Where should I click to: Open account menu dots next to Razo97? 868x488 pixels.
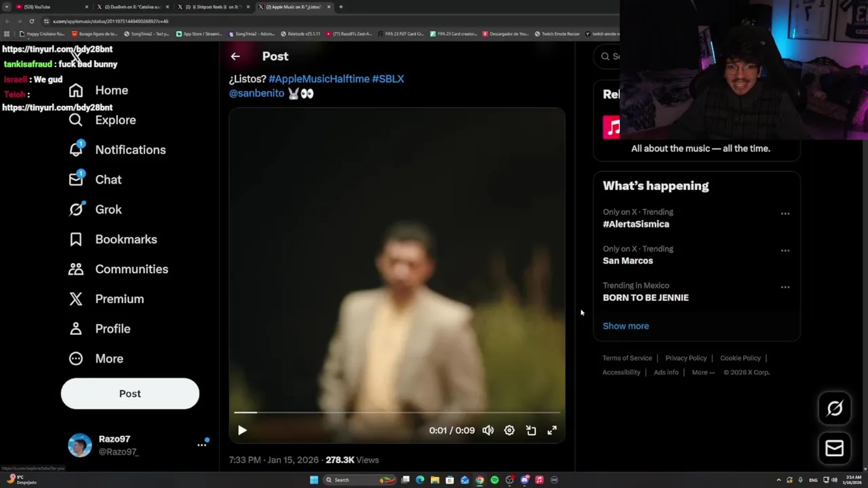(201, 445)
